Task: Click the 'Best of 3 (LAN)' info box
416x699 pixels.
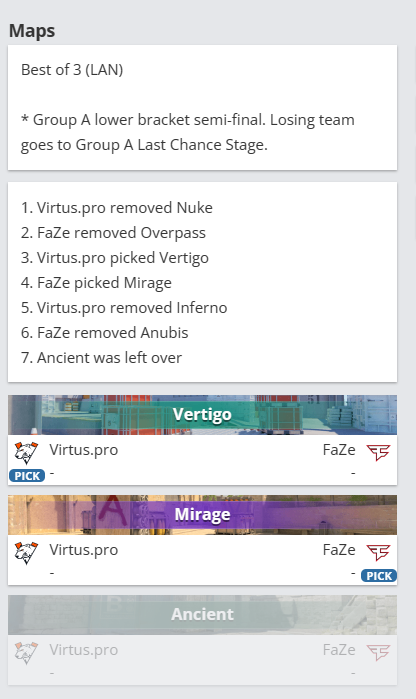Action: click(202, 107)
